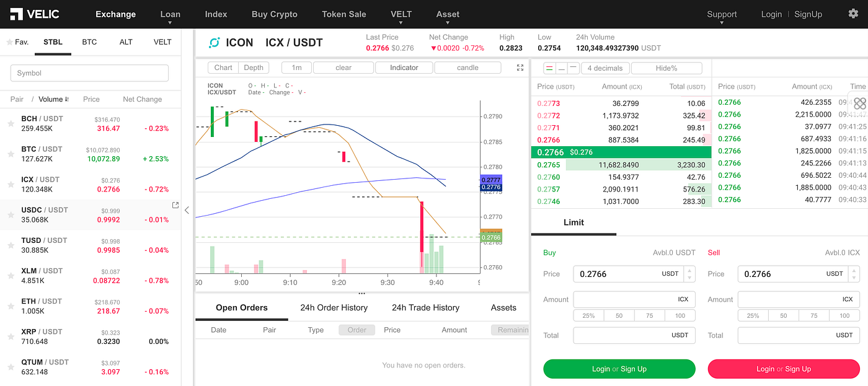Favorite the XRP / USDT pair star
This screenshot has height=386, width=868.
click(11, 336)
